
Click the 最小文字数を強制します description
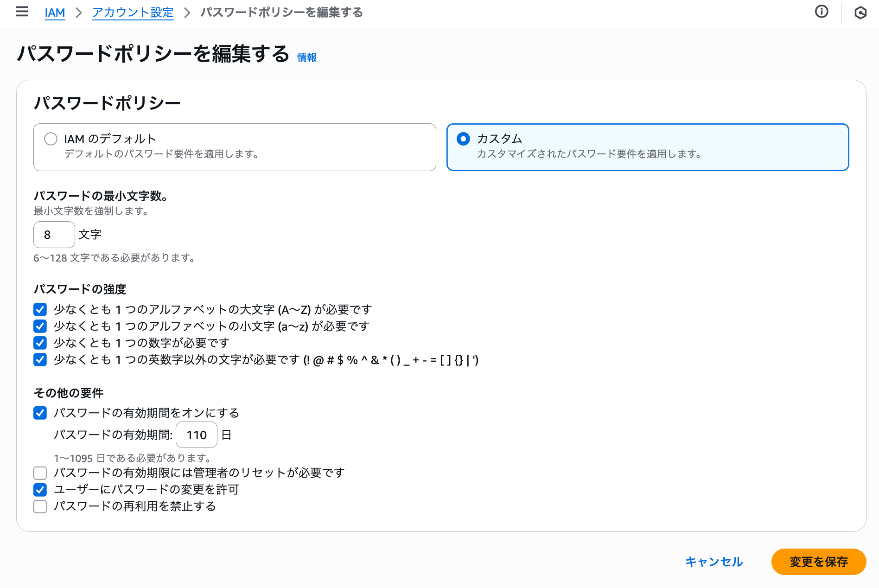coord(91,211)
